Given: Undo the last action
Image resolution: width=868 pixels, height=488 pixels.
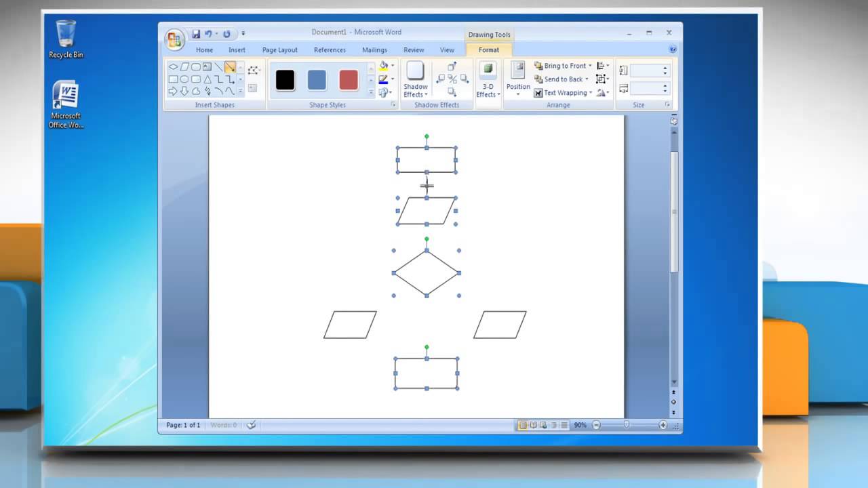Looking at the screenshot, I should coord(209,34).
